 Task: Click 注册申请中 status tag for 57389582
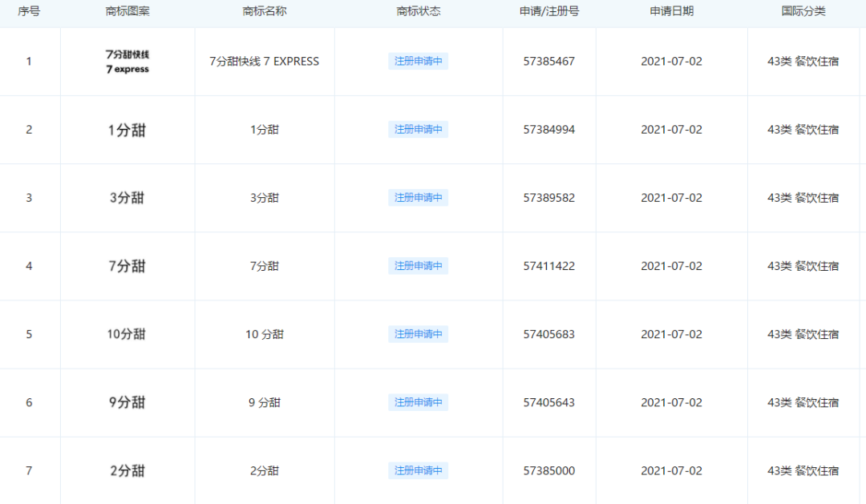coord(418,198)
